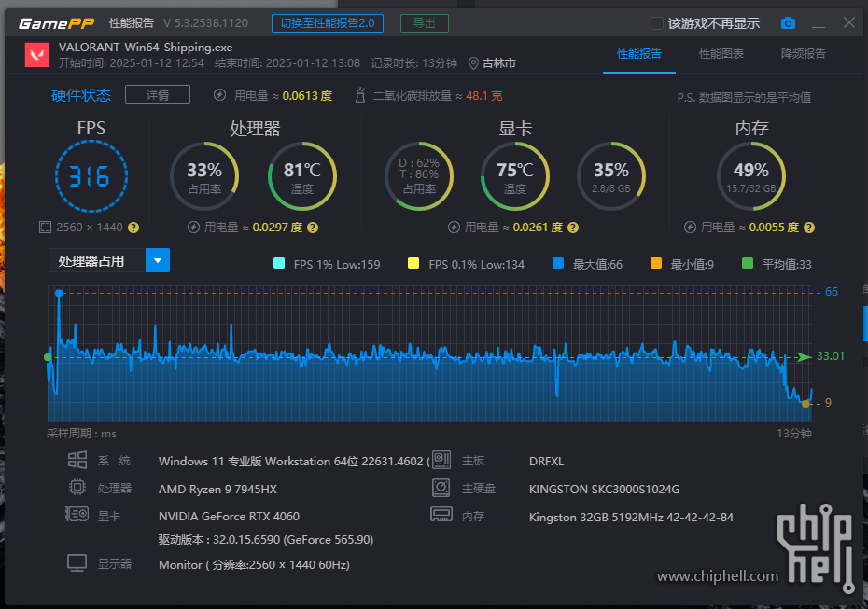The image size is (868, 609).
Task: Click the driver version 32.0.15.6590 text
Action: coord(266,539)
